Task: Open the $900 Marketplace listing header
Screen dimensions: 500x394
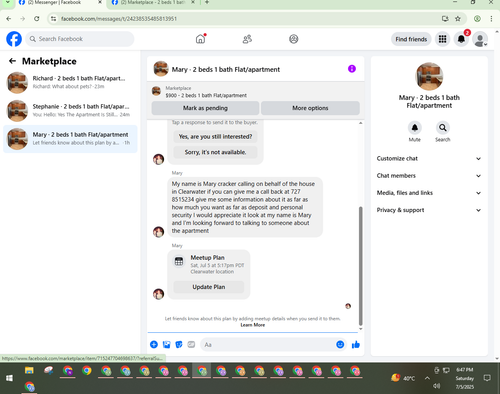Action: point(256,92)
